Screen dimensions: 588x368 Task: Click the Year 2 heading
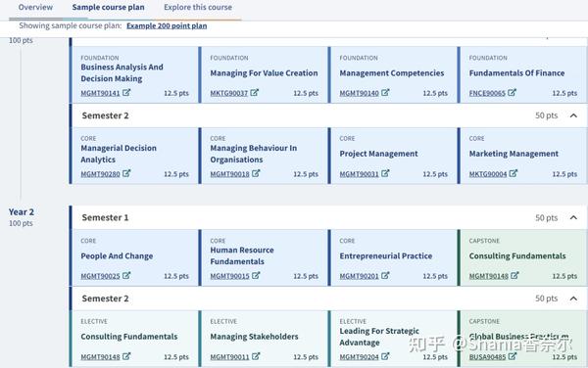coord(22,211)
